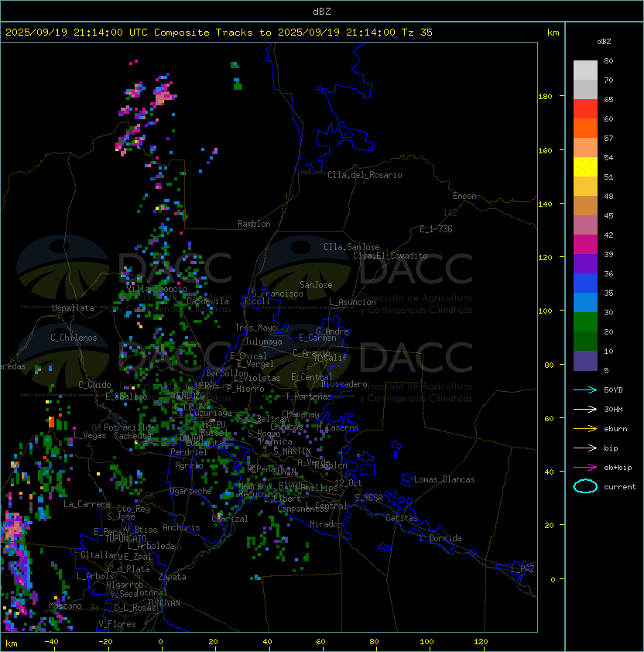Viewport: 644px width, 652px height.
Task: Click the white 30HM arrow legend icon
Action: tap(585, 409)
